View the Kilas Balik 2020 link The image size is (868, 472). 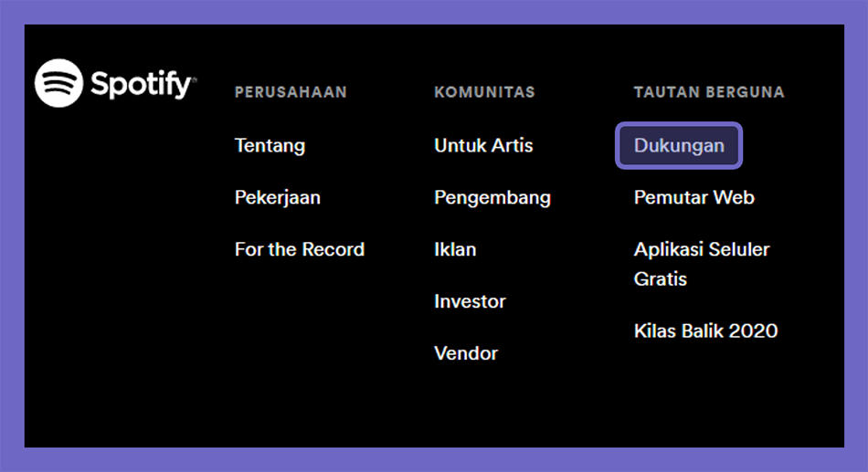[705, 330]
